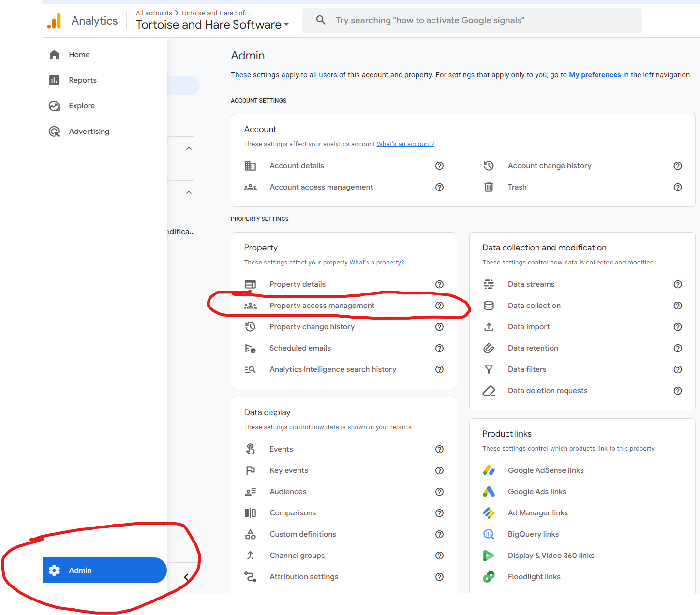Click the Google Ads links icon
The height and width of the screenshot is (615, 700).
(x=489, y=492)
